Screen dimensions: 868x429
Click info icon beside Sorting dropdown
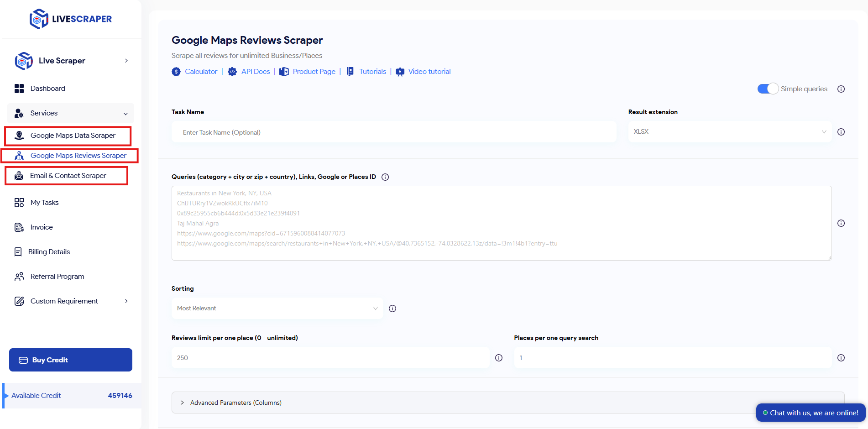click(x=392, y=309)
